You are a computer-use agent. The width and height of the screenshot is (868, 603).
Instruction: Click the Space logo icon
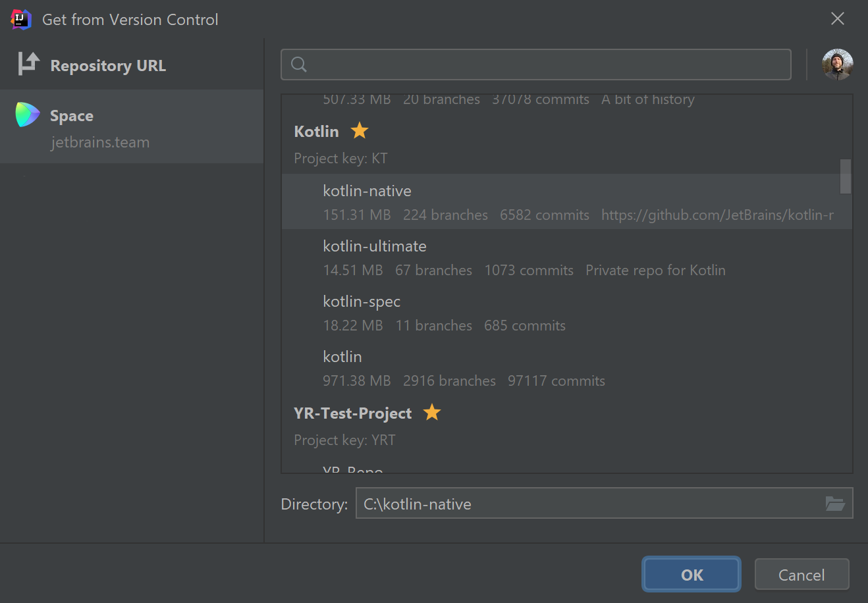tap(28, 115)
